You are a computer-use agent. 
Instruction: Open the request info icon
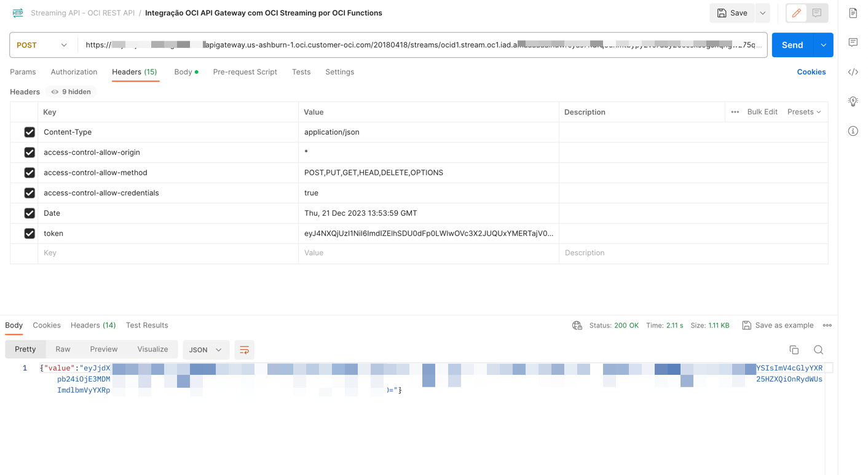click(853, 131)
